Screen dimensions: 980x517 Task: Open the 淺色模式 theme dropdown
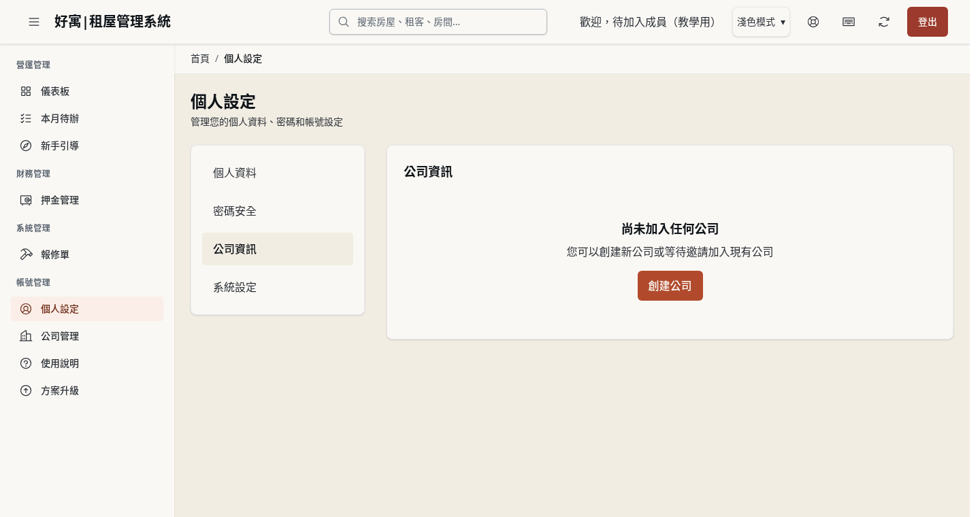761,22
